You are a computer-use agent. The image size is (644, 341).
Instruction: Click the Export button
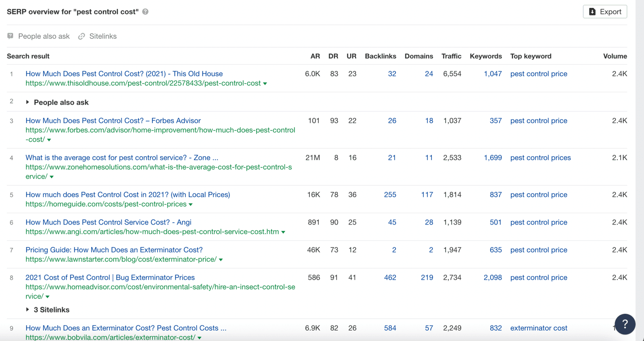605,11
